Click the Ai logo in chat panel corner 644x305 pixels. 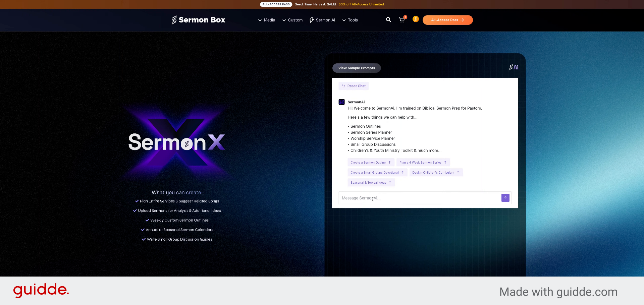tap(514, 67)
